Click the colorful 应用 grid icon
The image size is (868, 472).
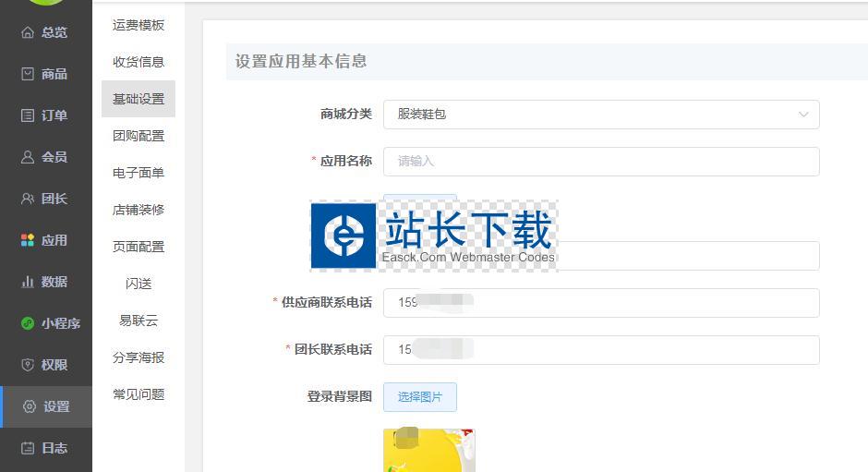[28, 240]
